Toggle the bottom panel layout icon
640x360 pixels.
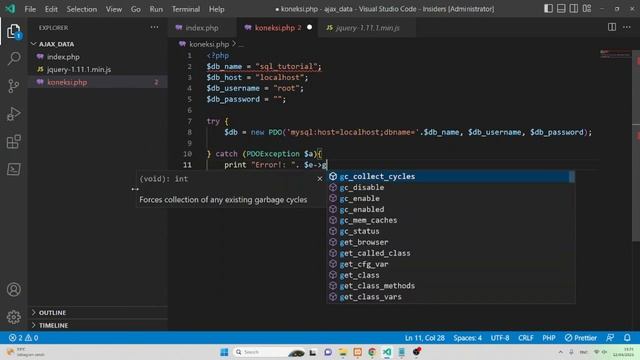coord(561,9)
